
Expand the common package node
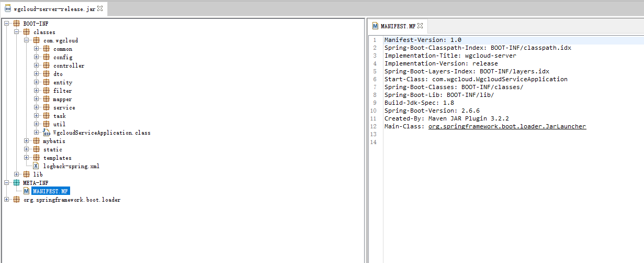coord(36,49)
